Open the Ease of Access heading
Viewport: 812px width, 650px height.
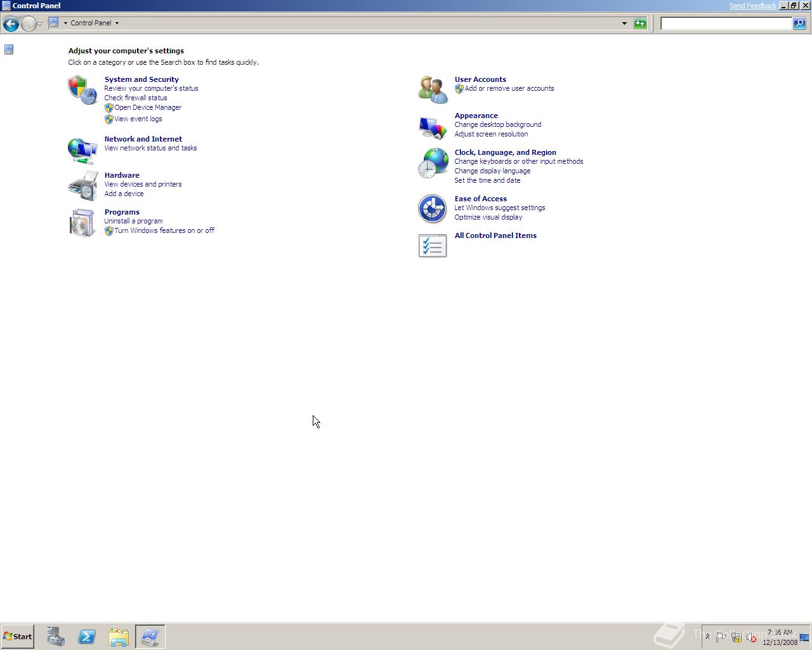[x=480, y=199]
